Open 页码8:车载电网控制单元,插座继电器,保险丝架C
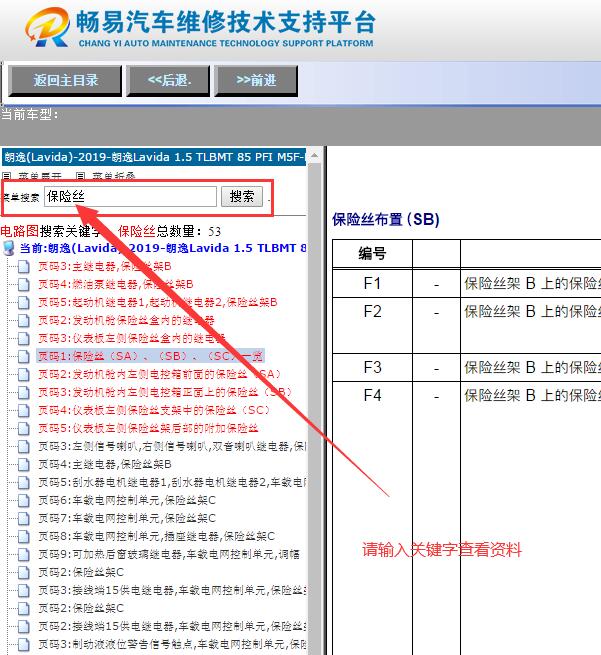Image resolution: width=601 pixels, height=655 pixels. click(157, 536)
